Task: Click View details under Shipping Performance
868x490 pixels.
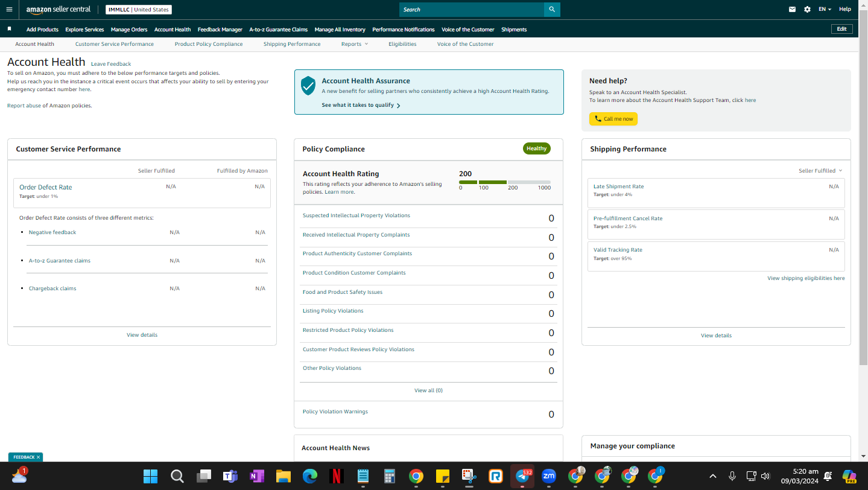Action: (x=716, y=336)
